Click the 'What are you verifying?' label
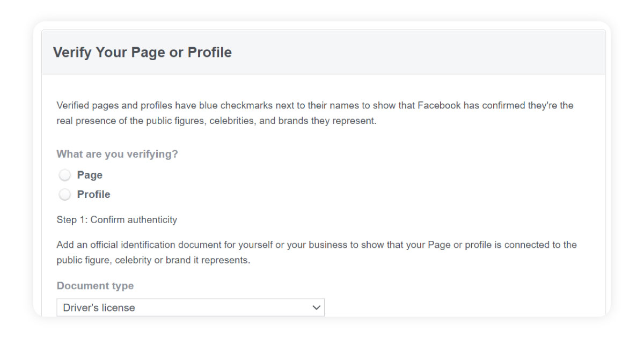The image size is (644, 338). tap(117, 154)
